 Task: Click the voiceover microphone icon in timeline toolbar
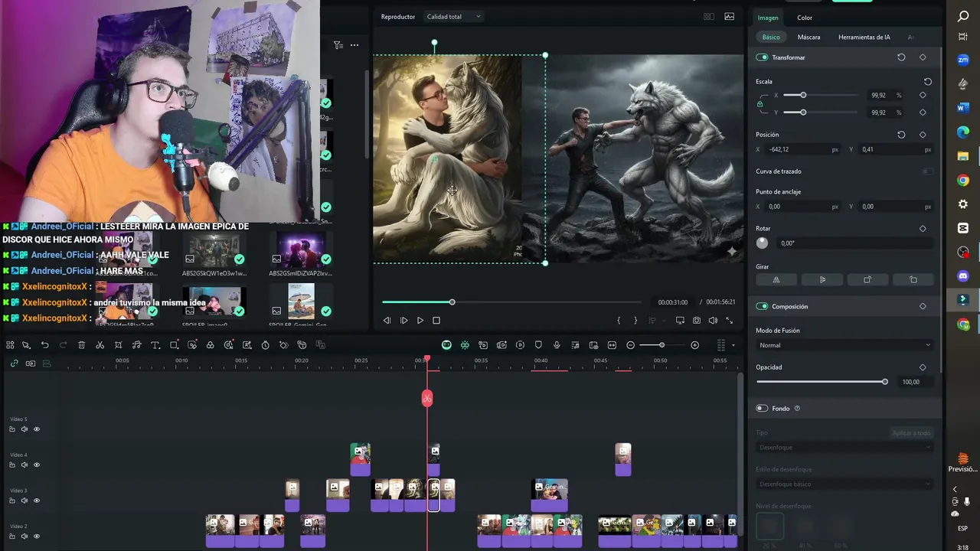557,345
